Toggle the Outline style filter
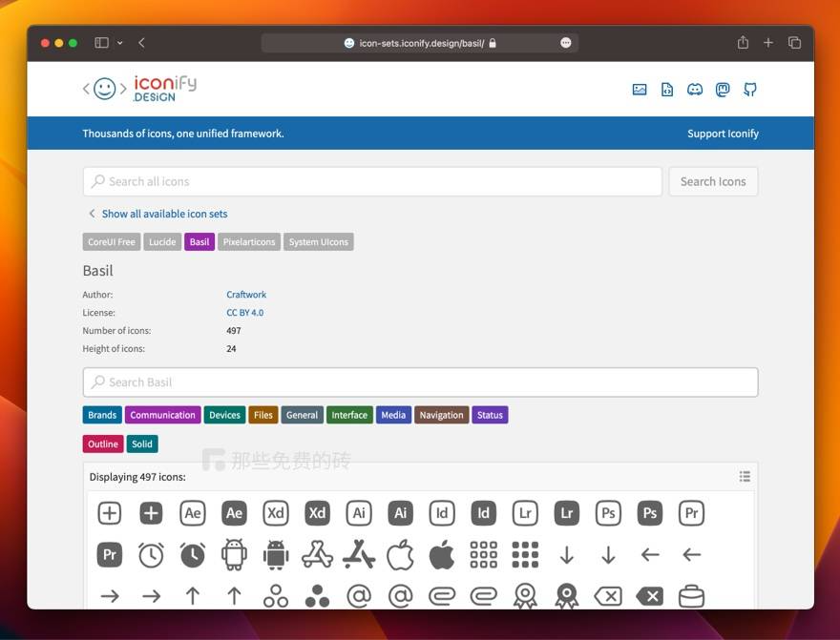 [x=103, y=444]
